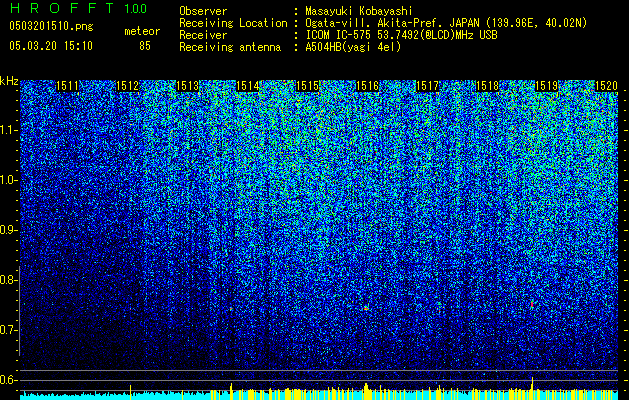The width and height of the screenshot is (629, 400).
Task: Click time marker 1511
Action: [67, 86]
